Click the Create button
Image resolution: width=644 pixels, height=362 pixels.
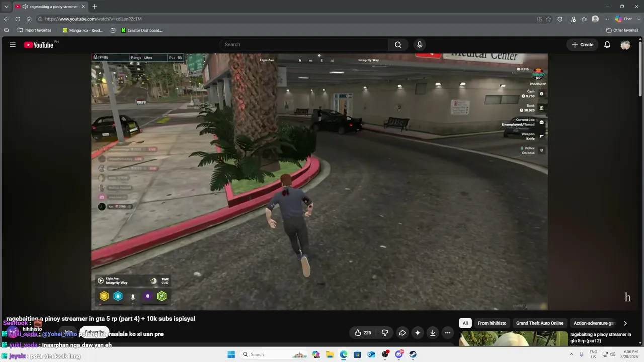pos(583,45)
